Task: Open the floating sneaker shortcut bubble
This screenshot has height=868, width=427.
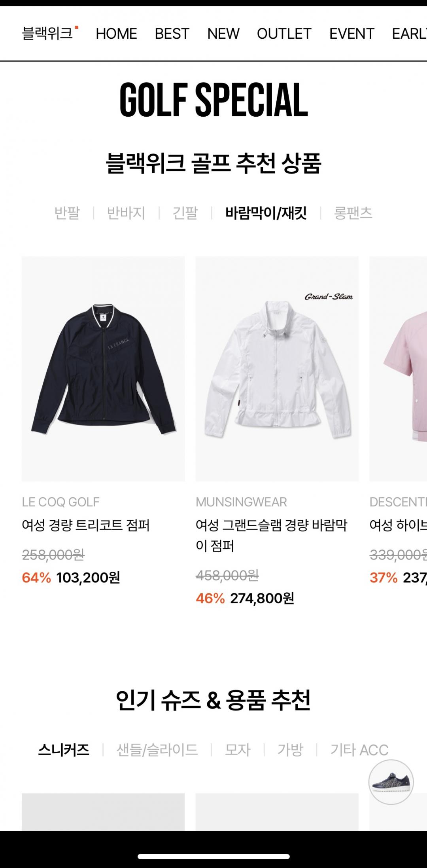Action: coord(391,782)
